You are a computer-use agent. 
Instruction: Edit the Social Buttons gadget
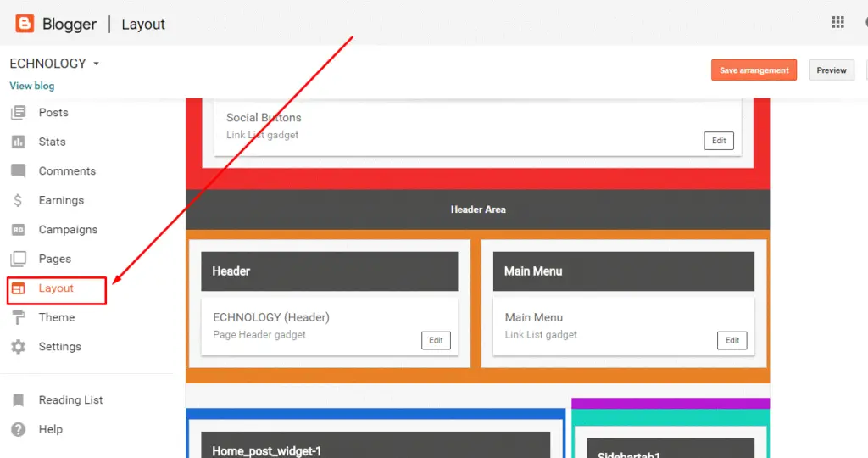coord(719,141)
